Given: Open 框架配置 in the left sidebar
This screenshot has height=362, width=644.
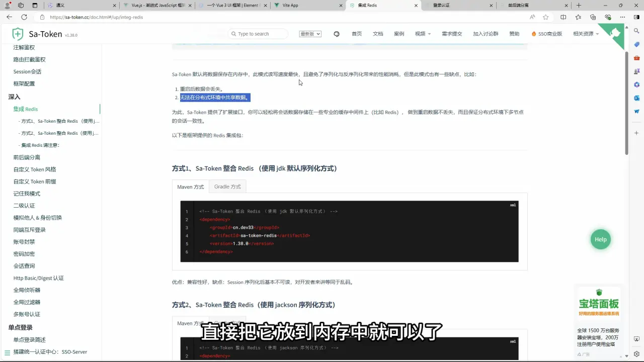Looking at the screenshot, I should [24, 83].
